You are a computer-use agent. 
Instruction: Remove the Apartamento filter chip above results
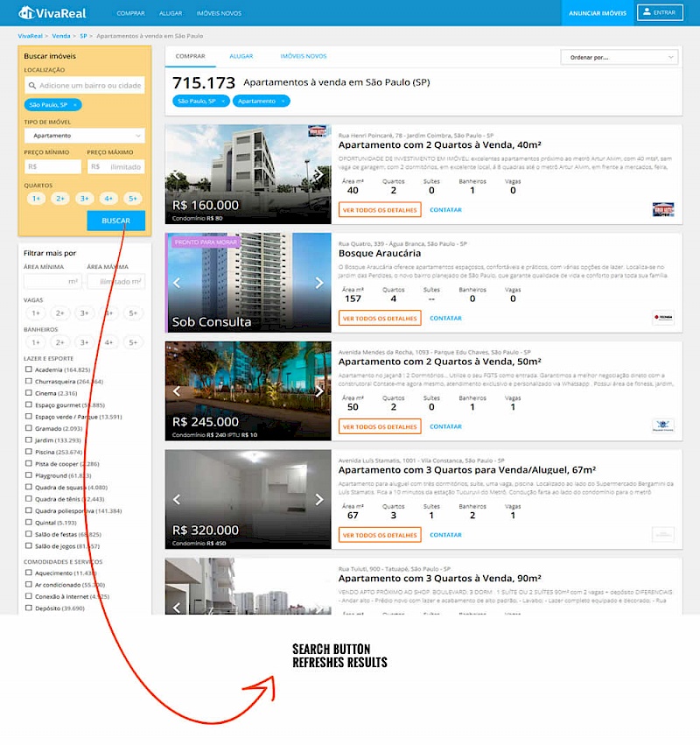[283, 102]
